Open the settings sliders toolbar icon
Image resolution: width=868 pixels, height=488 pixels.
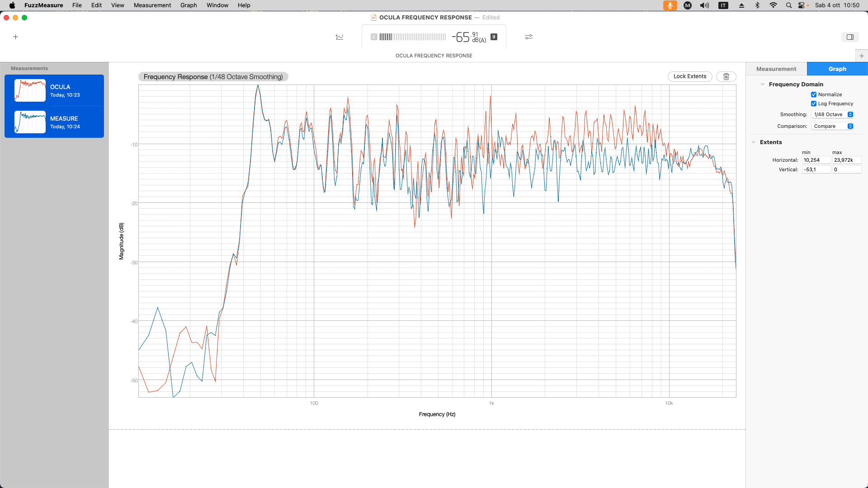coord(528,37)
